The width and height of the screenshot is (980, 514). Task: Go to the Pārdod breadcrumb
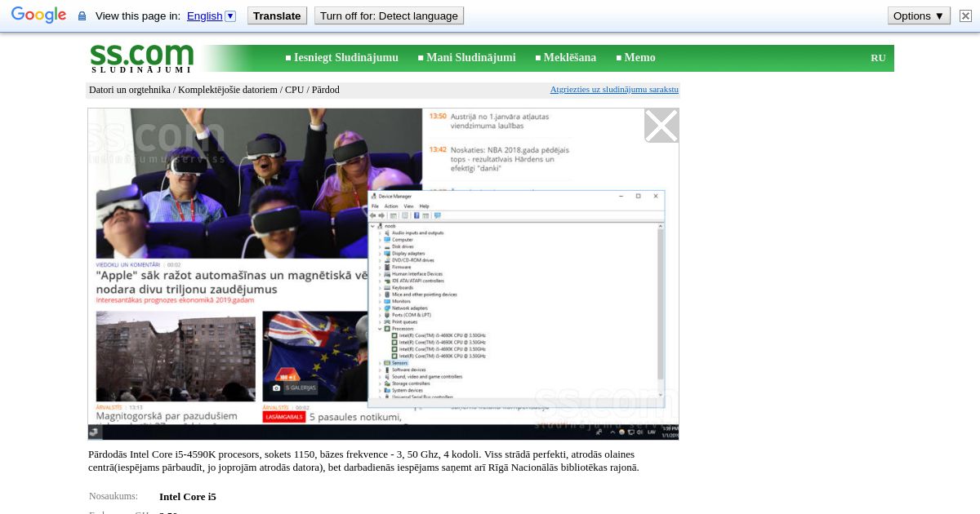[325, 90]
